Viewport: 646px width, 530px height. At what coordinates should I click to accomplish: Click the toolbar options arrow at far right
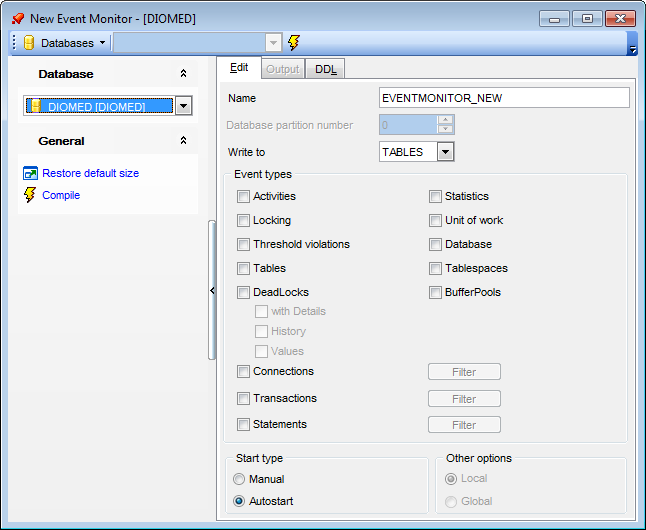632,50
